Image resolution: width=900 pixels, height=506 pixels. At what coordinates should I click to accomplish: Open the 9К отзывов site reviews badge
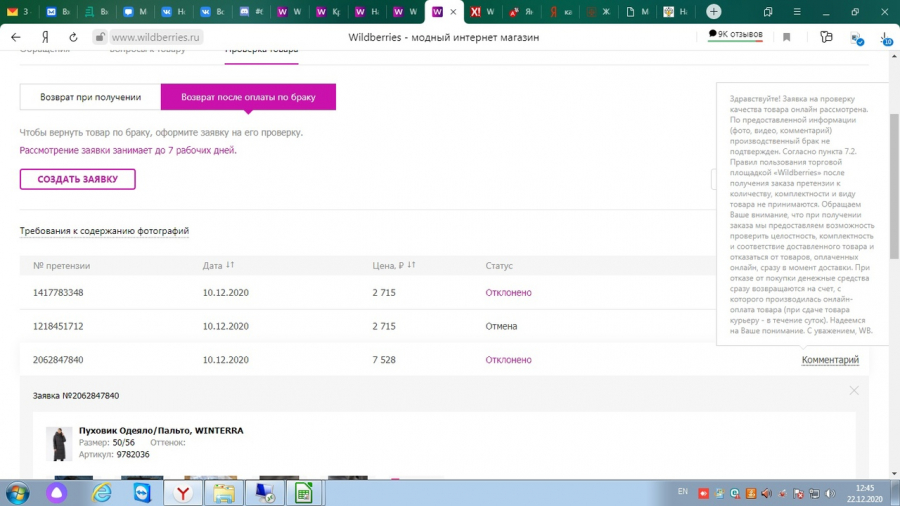click(x=735, y=35)
